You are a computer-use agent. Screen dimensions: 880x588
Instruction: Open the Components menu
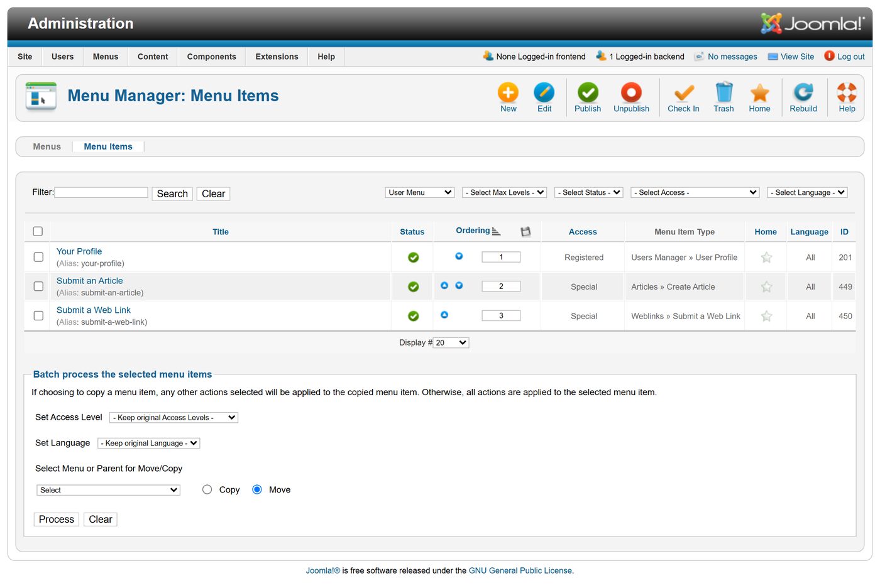click(211, 57)
